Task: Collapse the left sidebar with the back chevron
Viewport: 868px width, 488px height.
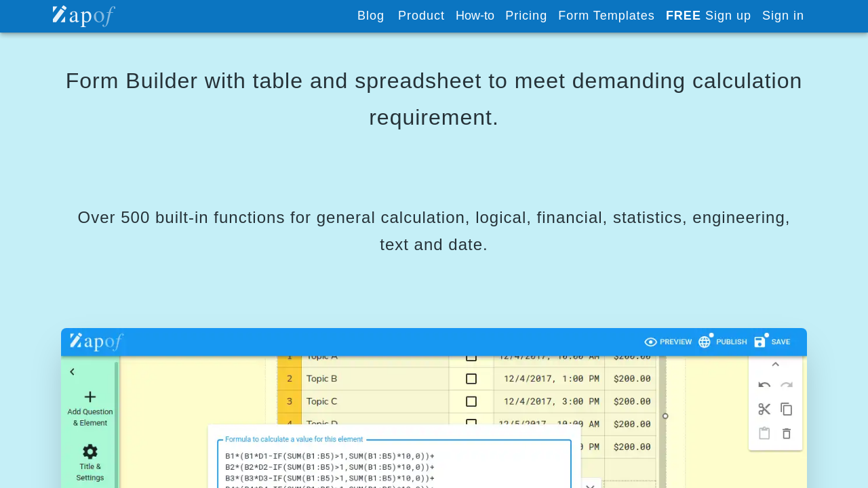Action: (73, 371)
